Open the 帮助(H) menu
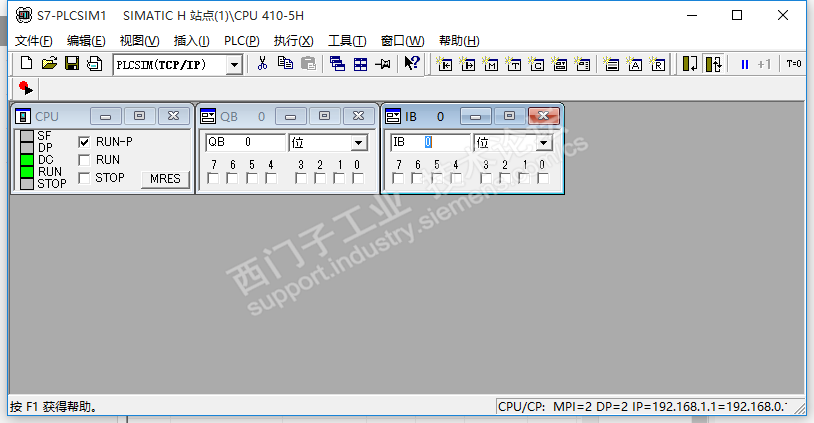814x423 pixels. tap(459, 40)
